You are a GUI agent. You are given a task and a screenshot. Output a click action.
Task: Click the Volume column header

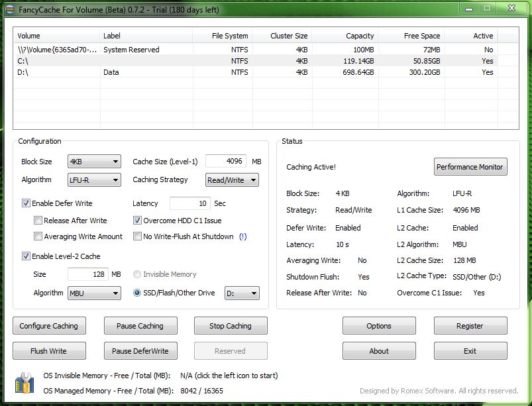tap(57, 36)
